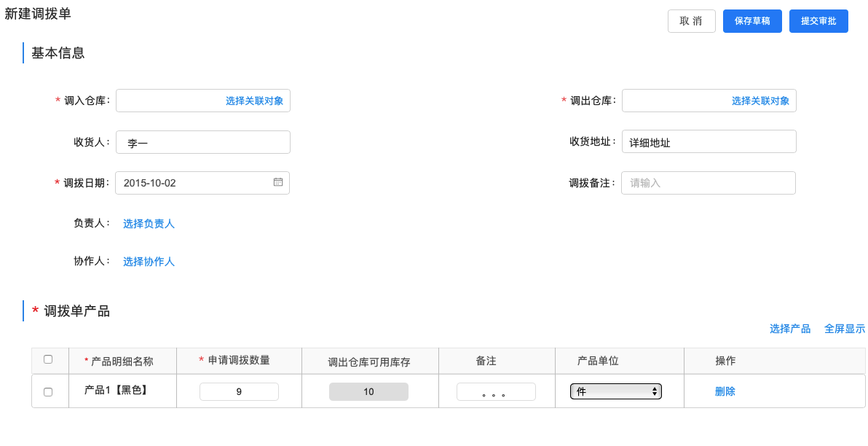
Task: Click 选择产品 to add products
Action: [789, 328]
